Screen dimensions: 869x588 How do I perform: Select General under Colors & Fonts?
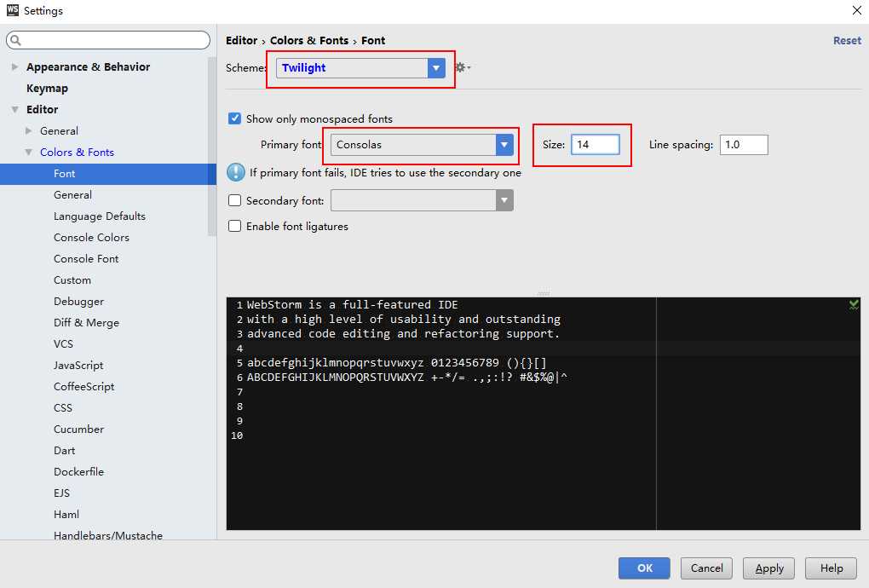pos(72,194)
